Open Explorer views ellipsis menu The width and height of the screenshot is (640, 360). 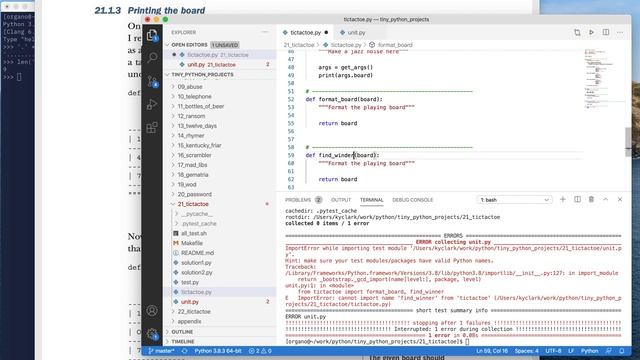(x=265, y=32)
